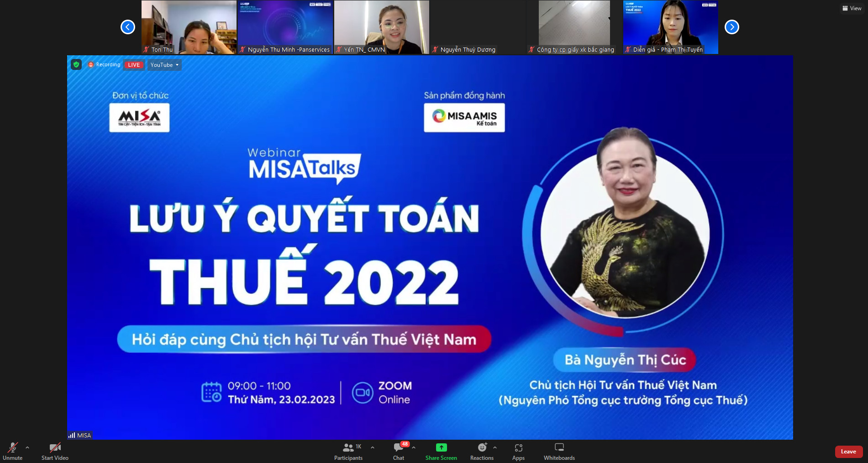Select Nguyễn Thuỳ Dương participant tile
The image size is (868, 463).
pos(478,27)
